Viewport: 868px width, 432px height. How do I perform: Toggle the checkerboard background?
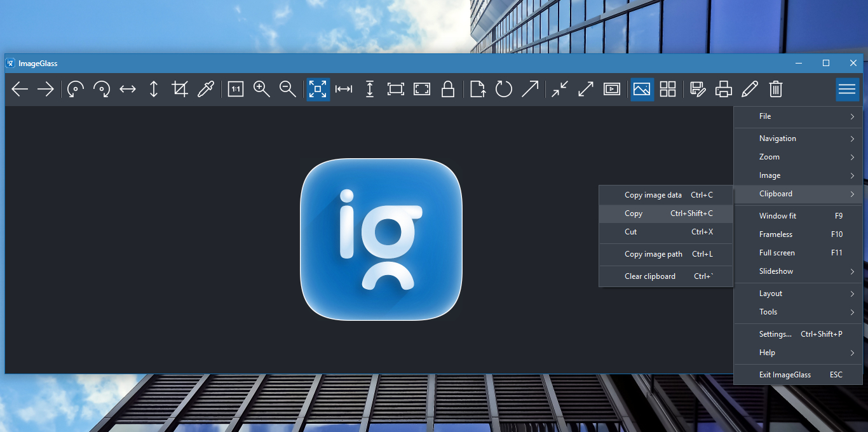668,90
